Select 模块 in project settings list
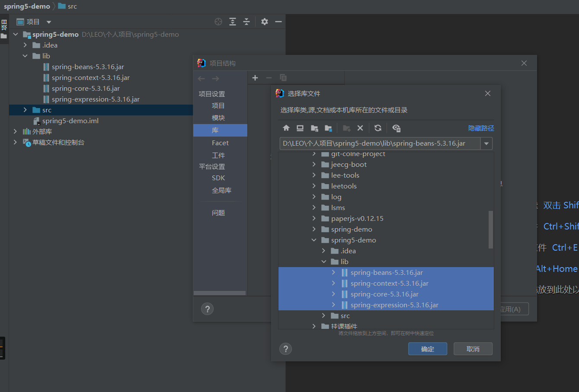Viewport: 579px width, 392px height. [x=218, y=118]
